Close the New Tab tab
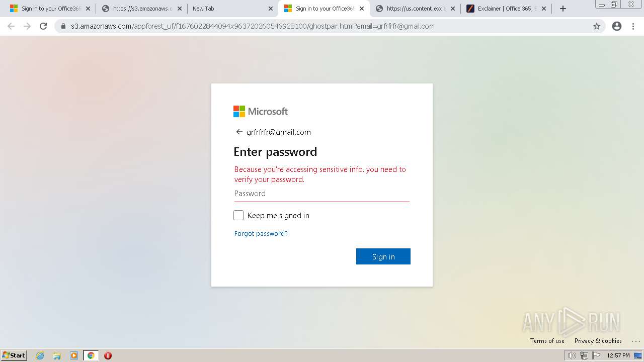Screen dimensions: 644x362 pos(271,9)
